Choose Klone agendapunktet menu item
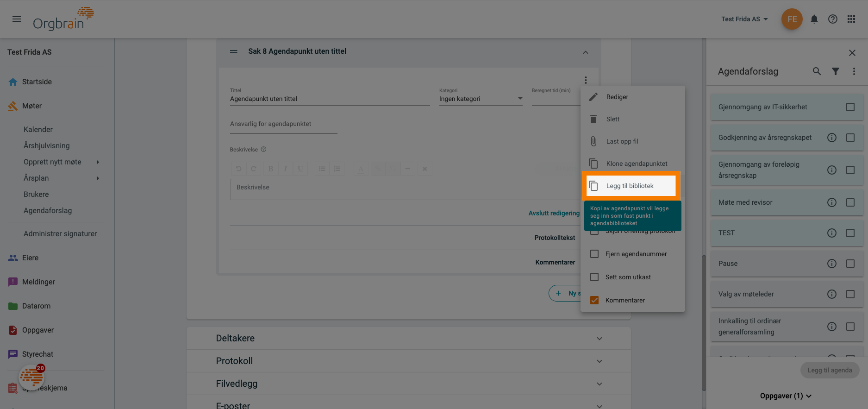Screen dimensions: 868x409 (x=632, y=164)
